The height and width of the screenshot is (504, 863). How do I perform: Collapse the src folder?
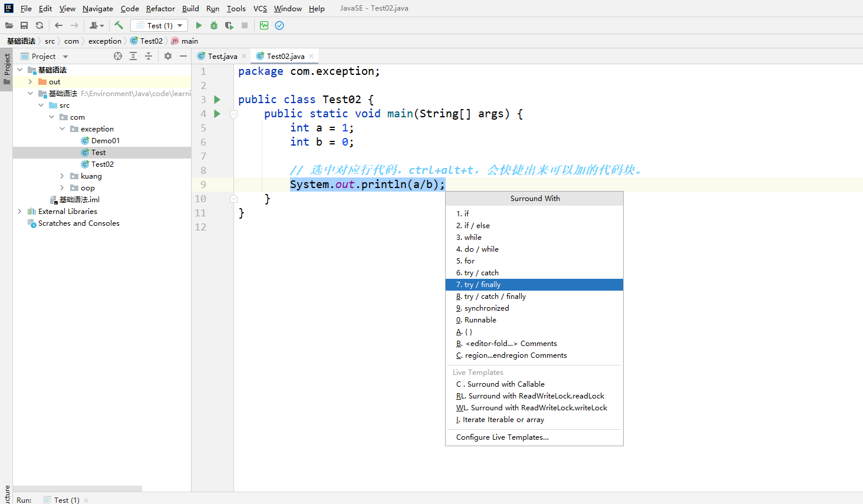41,106
